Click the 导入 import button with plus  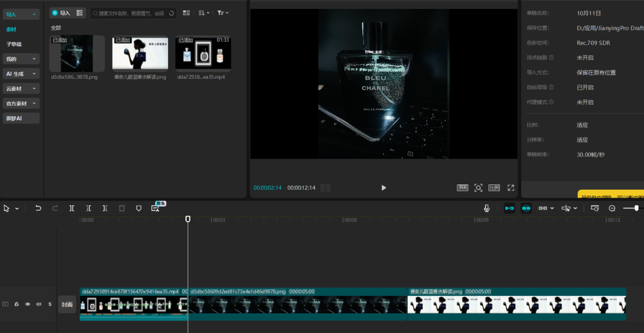coord(61,13)
